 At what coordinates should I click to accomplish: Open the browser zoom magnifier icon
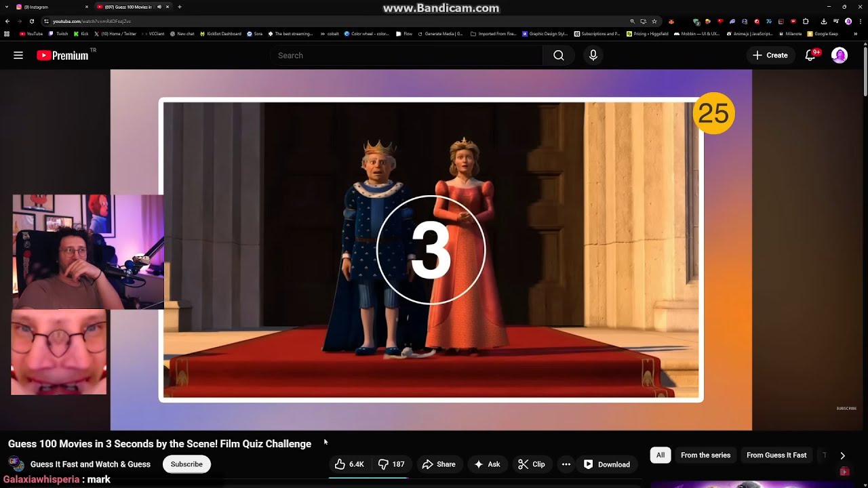tap(633, 21)
